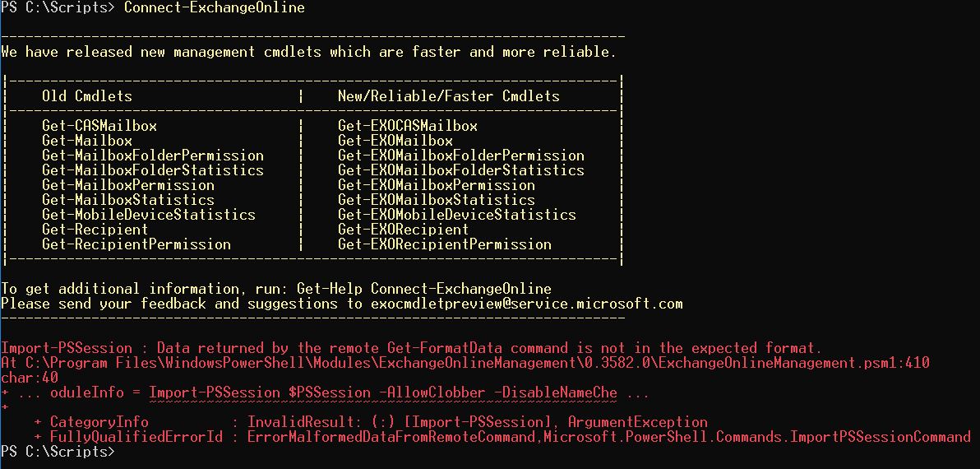
Task: Click the Get-EXOMailboxFolderStatistics entry
Action: 461,170
